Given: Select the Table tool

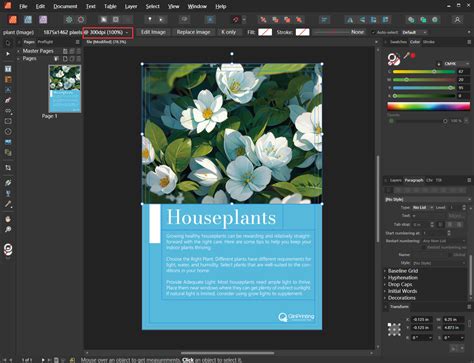Looking at the screenshot, I should pos(8,79).
